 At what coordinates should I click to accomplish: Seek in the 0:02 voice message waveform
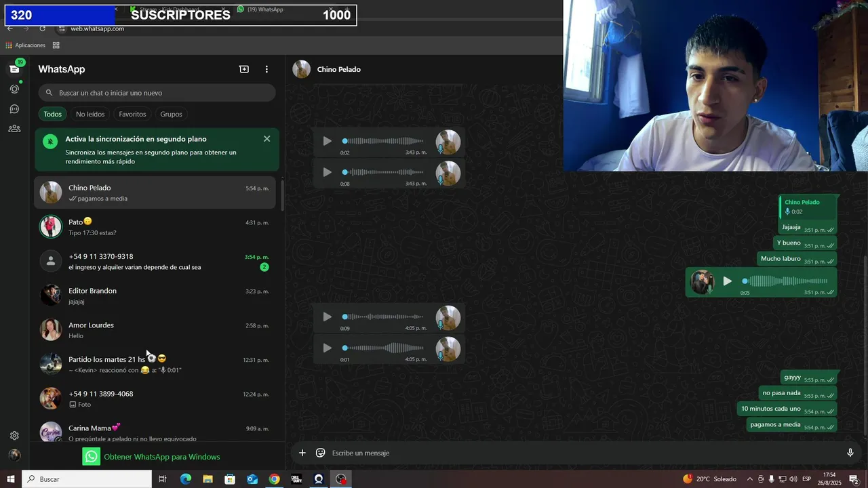pos(384,141)
